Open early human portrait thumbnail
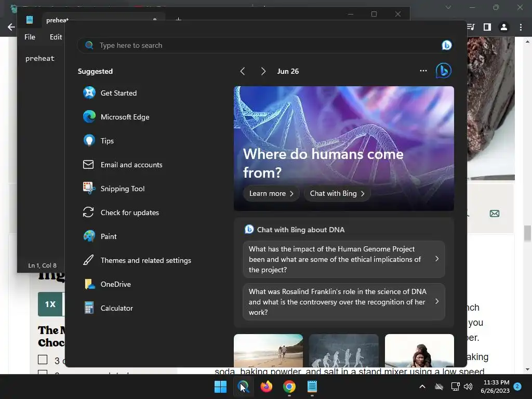This screenshot has height=399, width=532. 419,351
